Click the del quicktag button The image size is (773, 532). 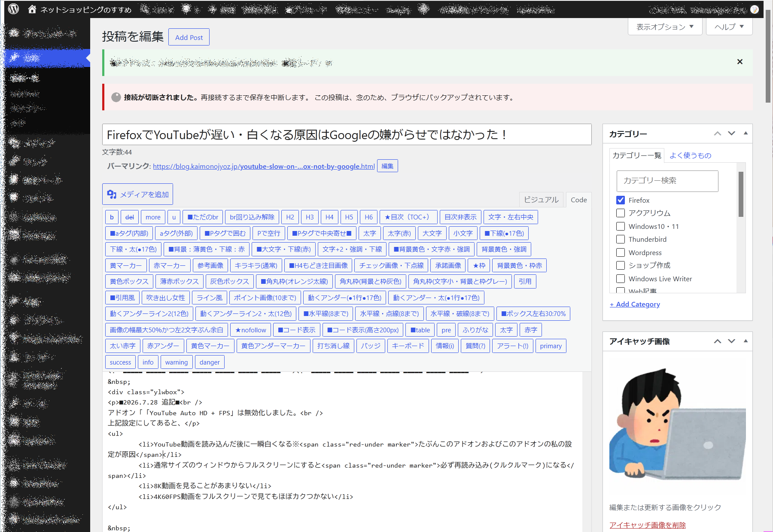(129, 217)
